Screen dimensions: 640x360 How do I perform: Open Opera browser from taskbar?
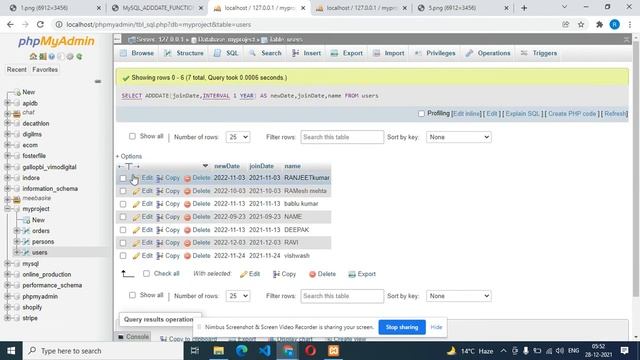point(311,351)
